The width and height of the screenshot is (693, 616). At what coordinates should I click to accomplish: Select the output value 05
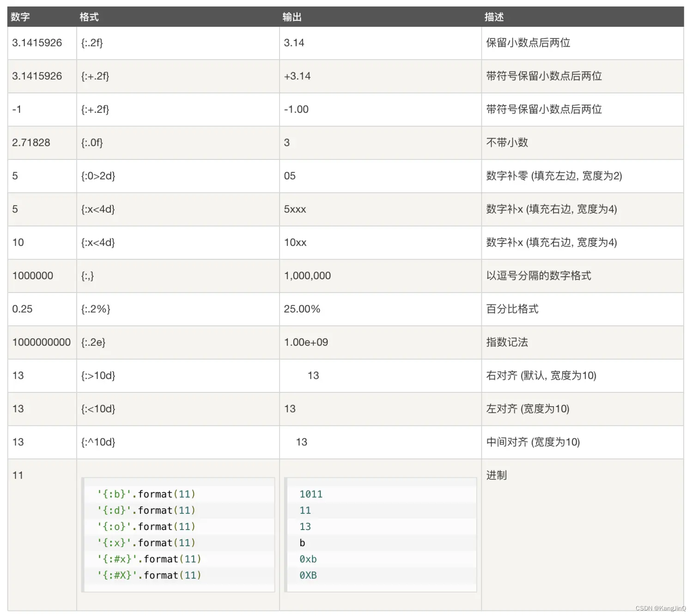(290, 176)
